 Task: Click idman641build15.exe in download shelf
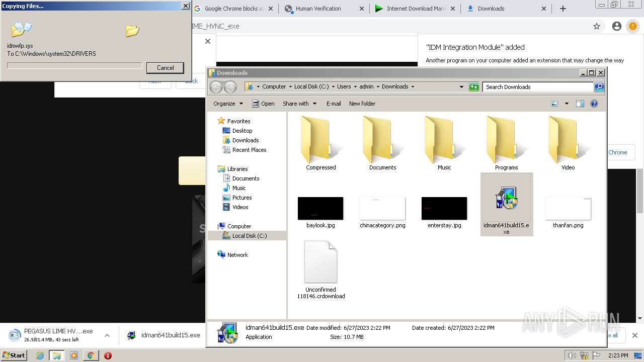pyautogui.click(x=164, y=335)
